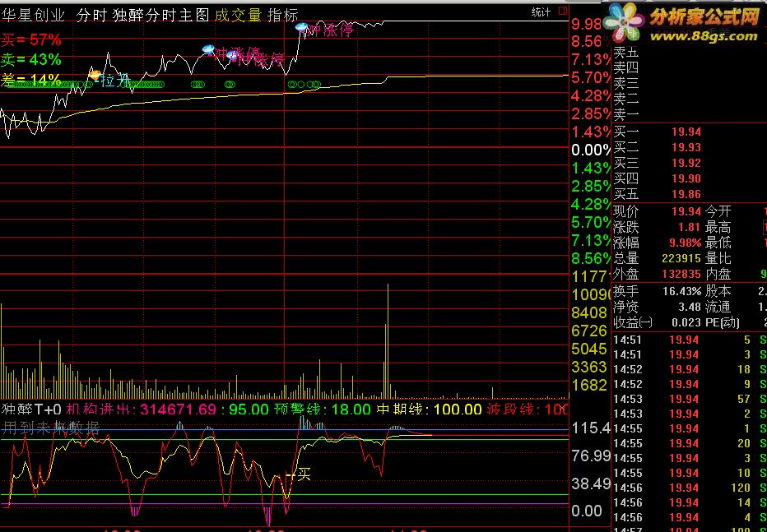This screenshot has width=767, height=532.
Task: Click the 用到未来数据 warning text
Action: point(50,428)
